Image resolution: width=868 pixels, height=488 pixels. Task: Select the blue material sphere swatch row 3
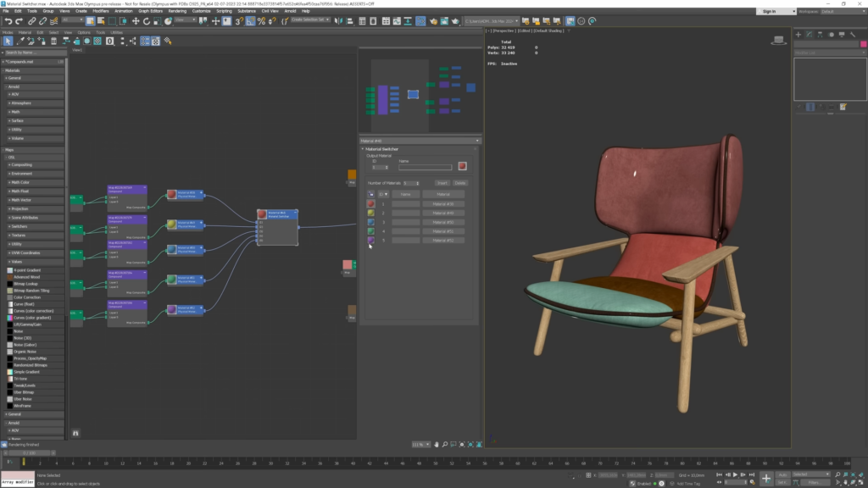371,222
